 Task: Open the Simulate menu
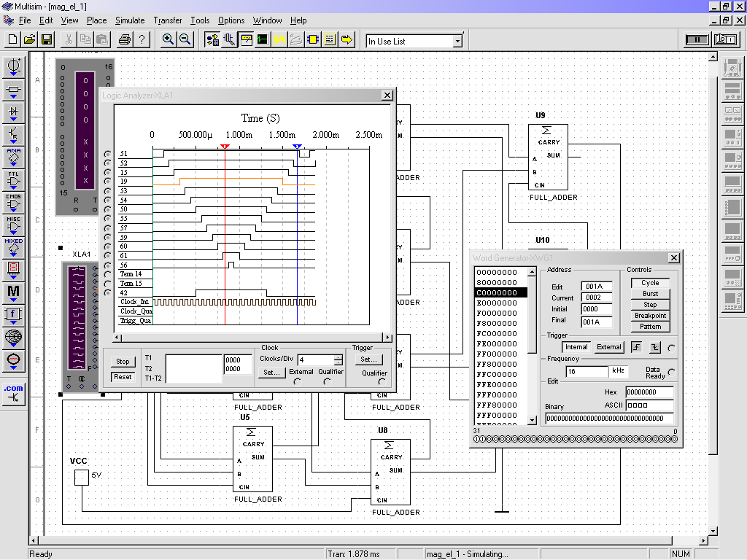[x=130, y=20]
